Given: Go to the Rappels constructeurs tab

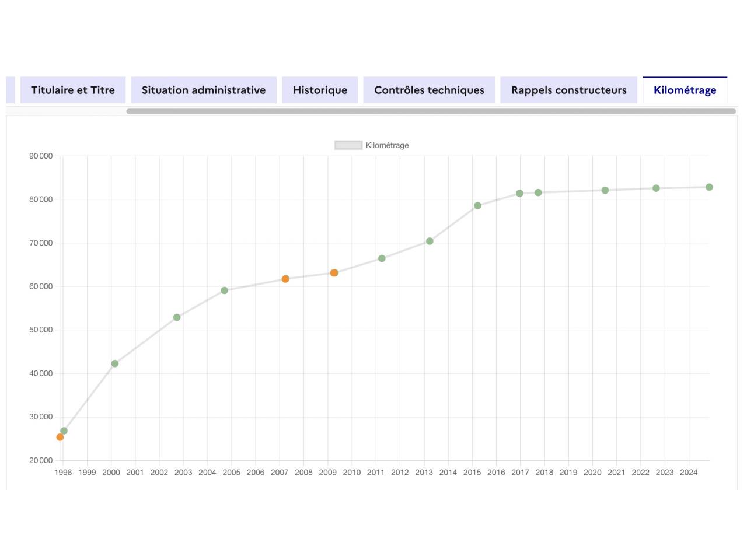Looking at the screenshot, I should coord(569,90).
